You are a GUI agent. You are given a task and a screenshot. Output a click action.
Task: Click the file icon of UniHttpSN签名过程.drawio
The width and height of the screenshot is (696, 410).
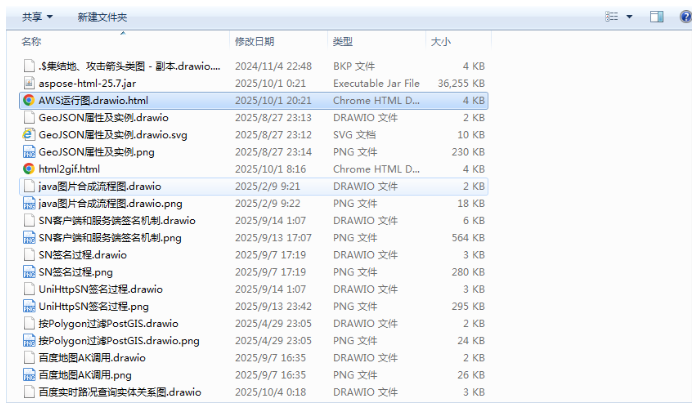(x=29, y=289)
